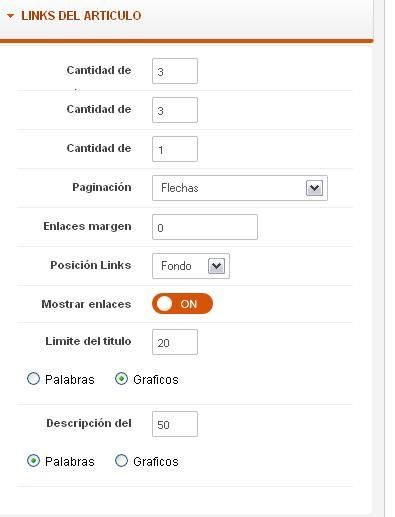Viewport: 395px width, 517px height.
Task: Open the Paginación dropdown arrow
Action: click(x=314, y=188)
